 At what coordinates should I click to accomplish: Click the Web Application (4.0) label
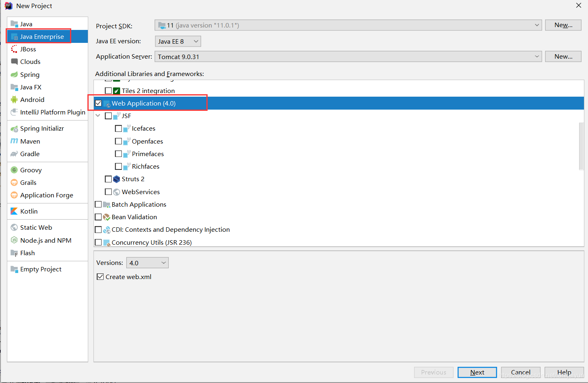tap(144, 103)
